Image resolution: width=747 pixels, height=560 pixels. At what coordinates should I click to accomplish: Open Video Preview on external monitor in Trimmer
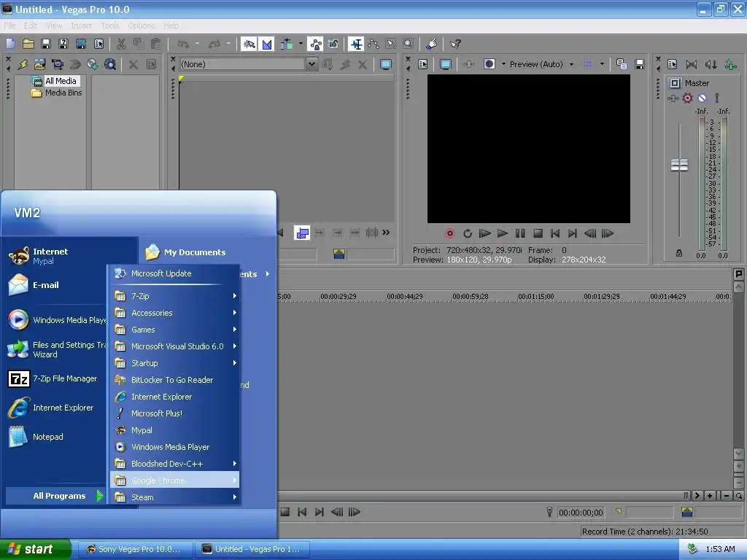(385, 64)
